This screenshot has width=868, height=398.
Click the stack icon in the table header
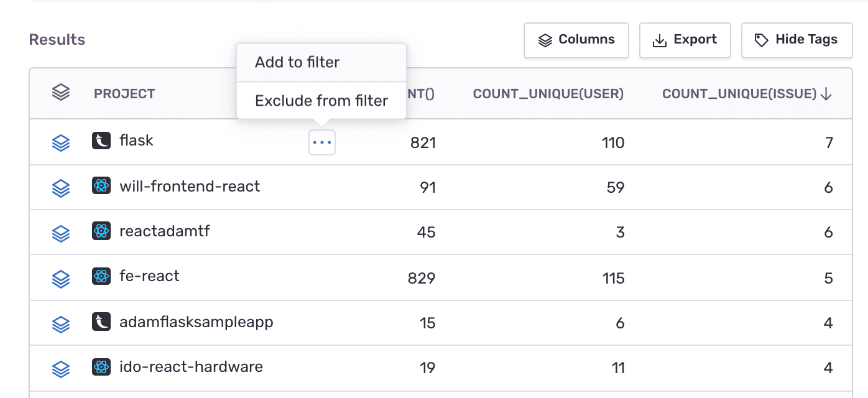coord(60,91)
